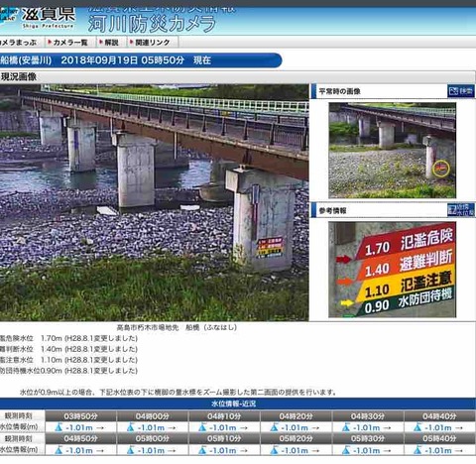Select the -1.01m value under 04時10分
Viewport: 476px width, 464px height.
tap(223, 427)
